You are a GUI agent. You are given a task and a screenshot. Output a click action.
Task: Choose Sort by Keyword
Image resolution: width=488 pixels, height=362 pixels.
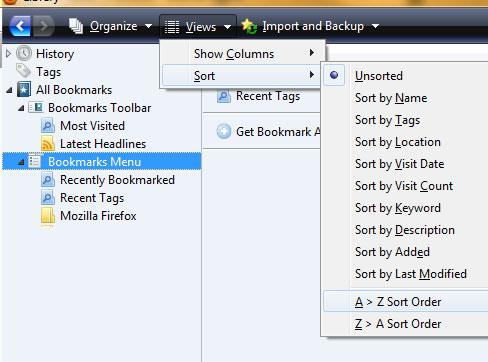click(x=398, y=208)
